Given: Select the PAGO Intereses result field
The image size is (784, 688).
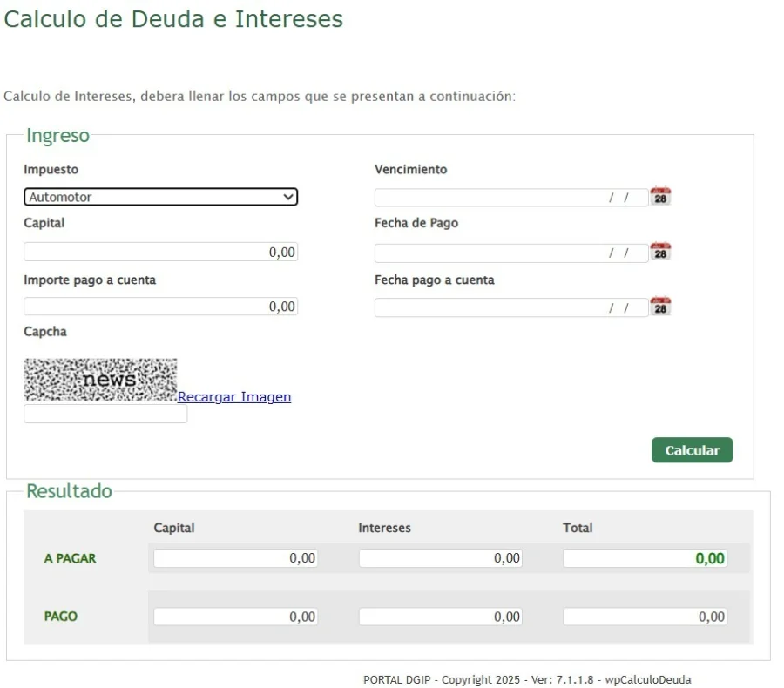Looking at the screenshot, I should [x=440, y=617].
